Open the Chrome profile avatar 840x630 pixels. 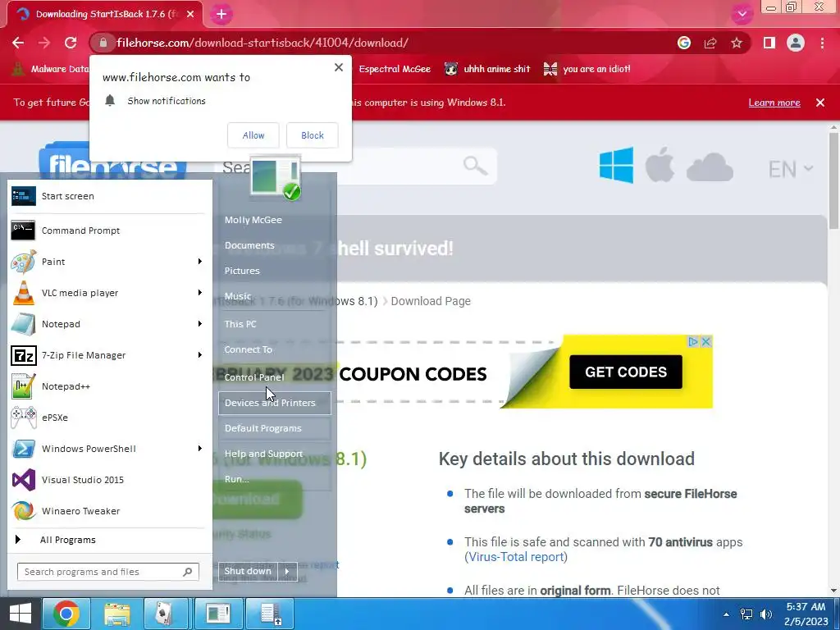tap(796, 43)
